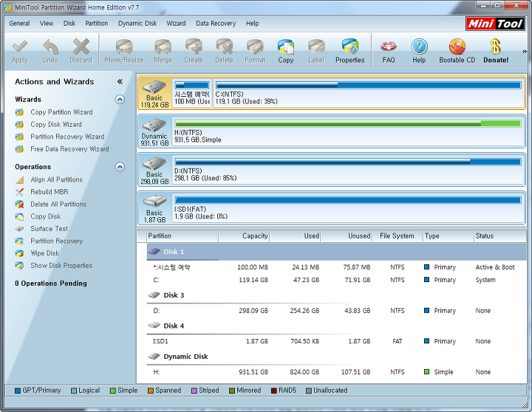Sort by the Capacity column header
Viewport: 532px width, 412px height.
pyautogui.click(x=244, y=236)
